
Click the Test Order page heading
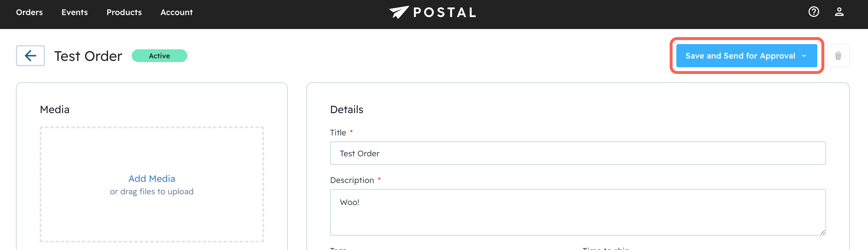[88, 56]
